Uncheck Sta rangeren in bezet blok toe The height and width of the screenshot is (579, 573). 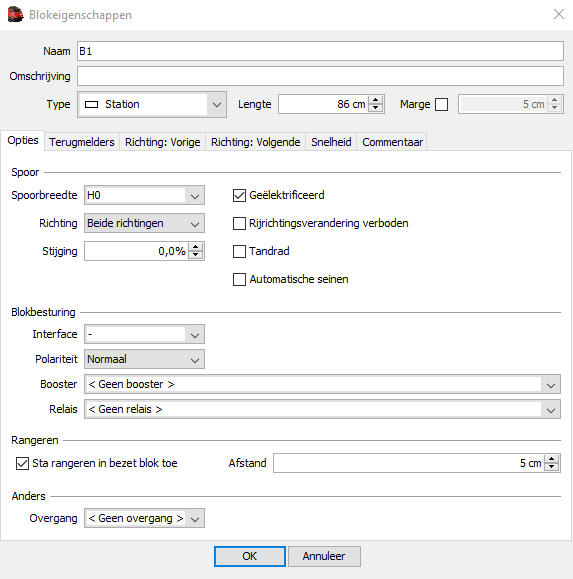click(x=22, y=463)
